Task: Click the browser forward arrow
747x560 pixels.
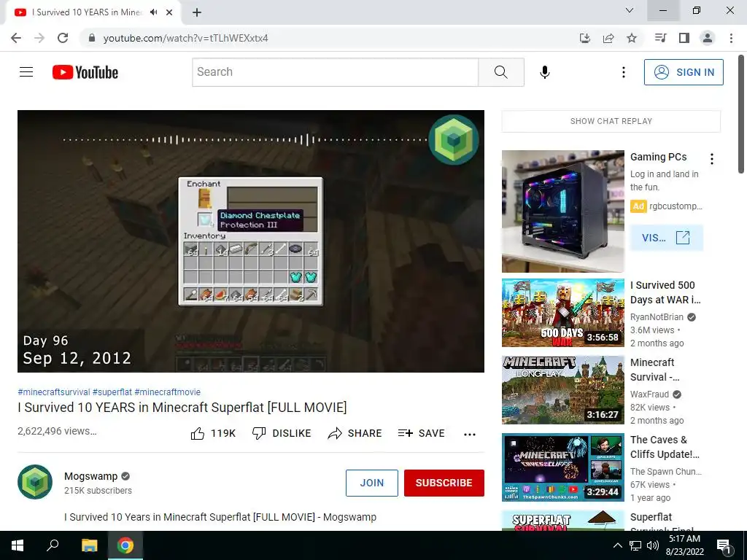Action: [x=39, y=38]
